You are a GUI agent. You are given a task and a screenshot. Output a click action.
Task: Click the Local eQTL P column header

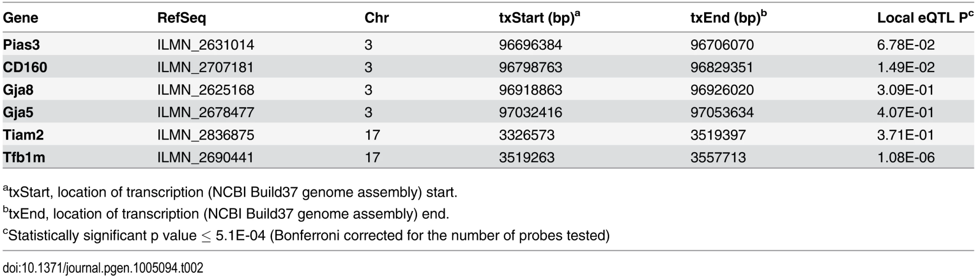tap(924, 17)
